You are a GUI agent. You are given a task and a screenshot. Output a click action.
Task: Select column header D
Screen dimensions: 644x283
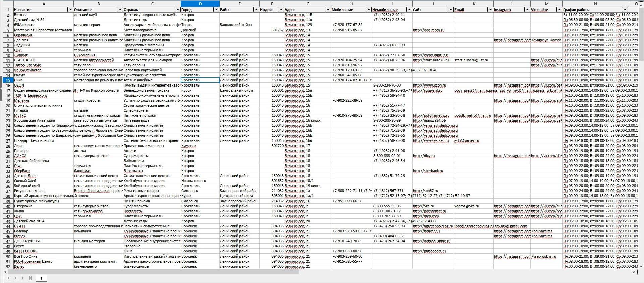200,4
